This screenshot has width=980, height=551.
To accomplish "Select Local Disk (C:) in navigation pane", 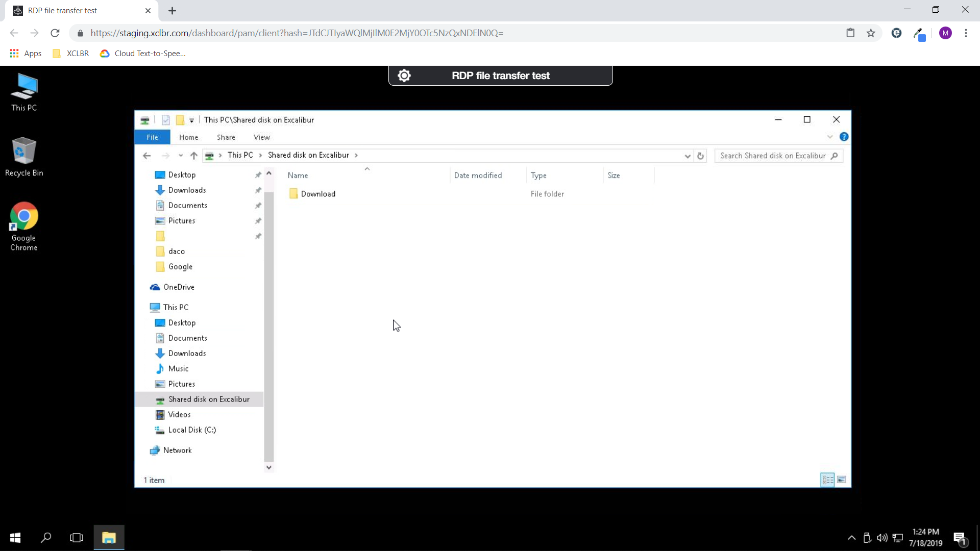I will coord(192,430).
